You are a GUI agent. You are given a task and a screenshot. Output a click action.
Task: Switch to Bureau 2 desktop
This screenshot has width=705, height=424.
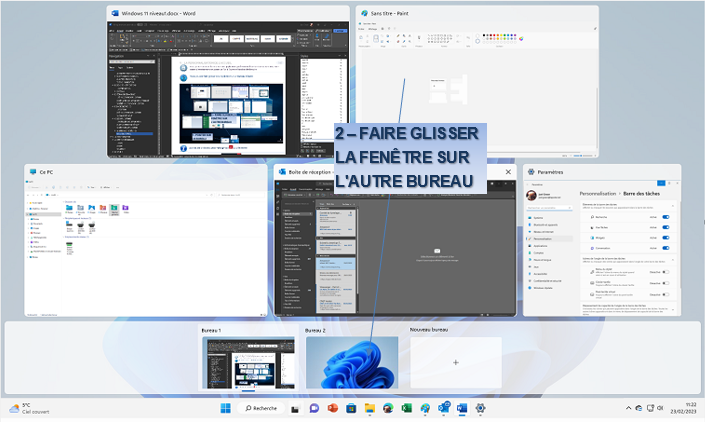point(351,361)
